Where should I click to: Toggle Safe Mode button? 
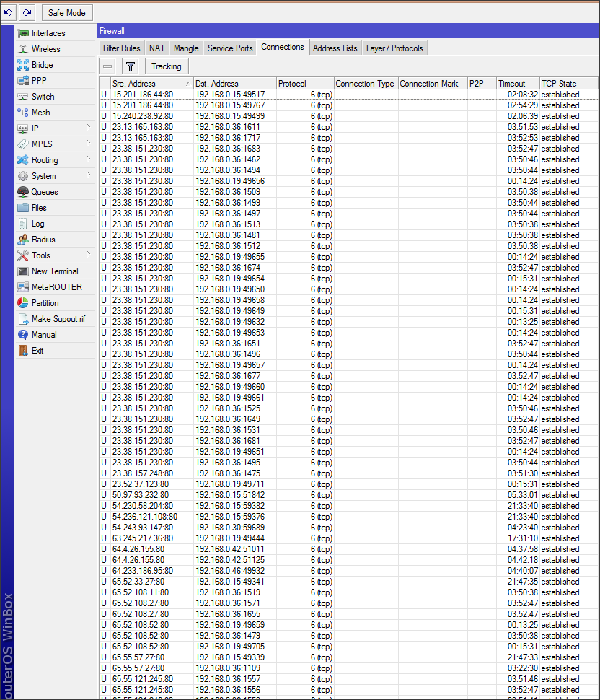coord(67,13)
